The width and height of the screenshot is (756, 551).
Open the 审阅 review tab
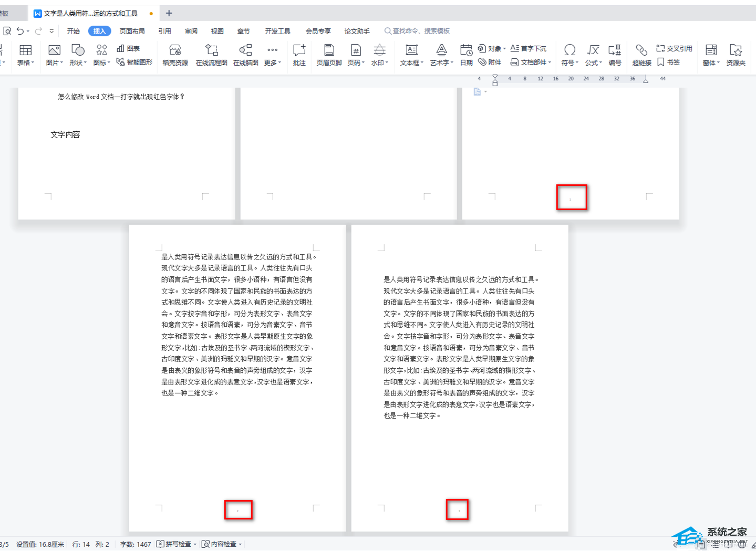191,31
